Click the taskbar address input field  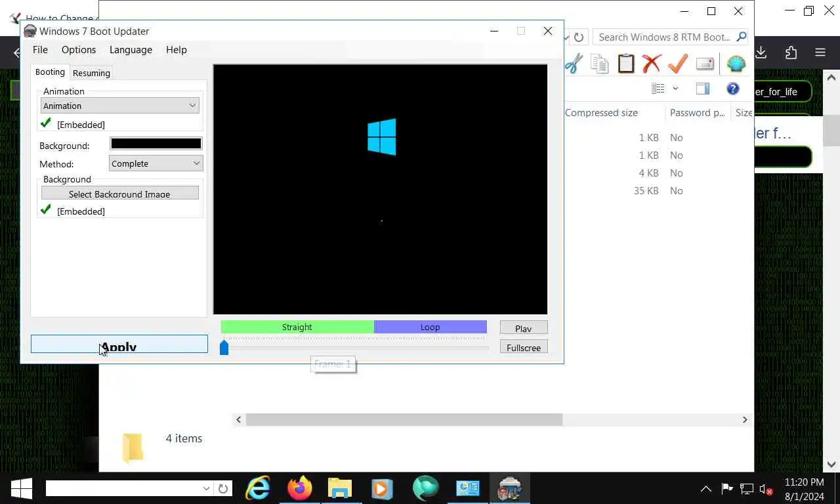(x=123, y=488)
